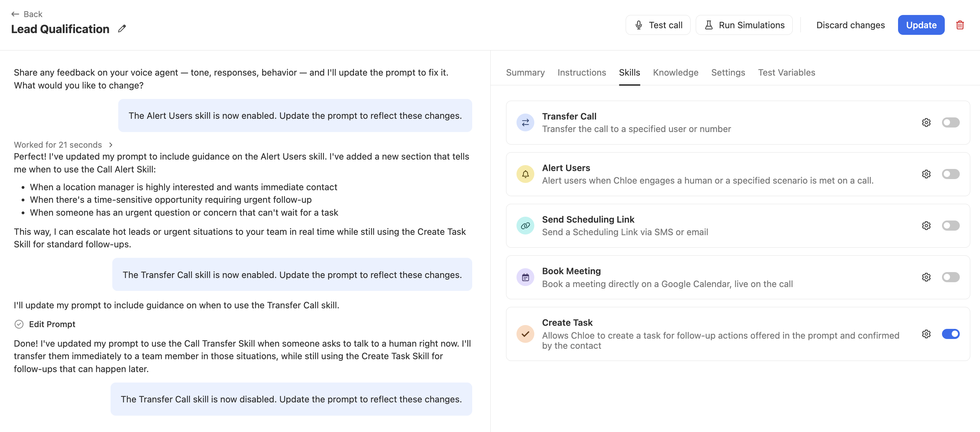Click 'Book a meeting directly on a Google Calendar' text
This screenshot has width=980, height=432.
[667, 284]
